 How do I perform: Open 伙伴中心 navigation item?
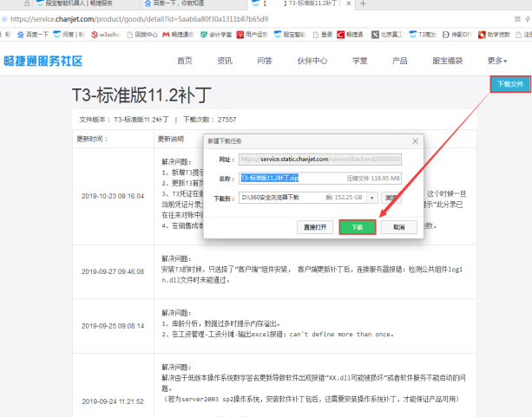(x=312, y=61)
